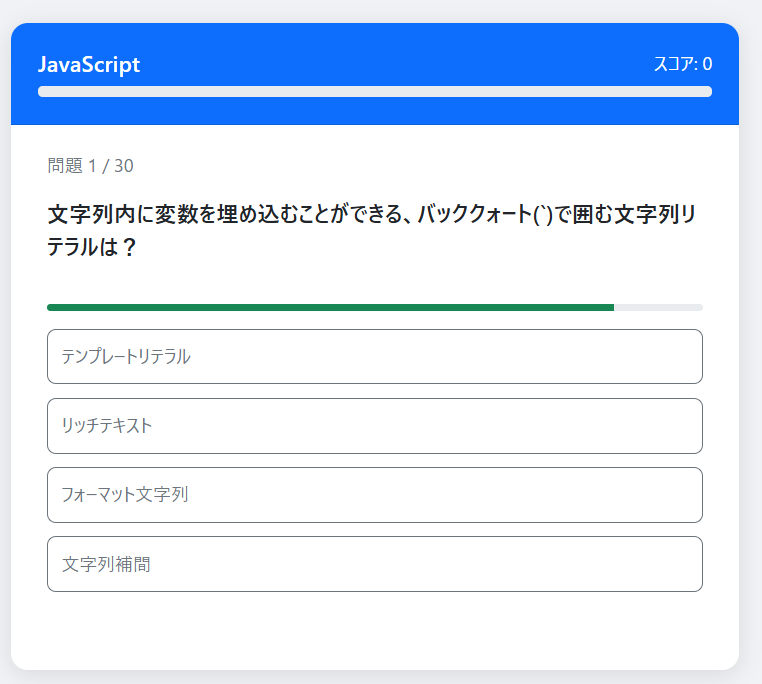
Task: Click the white progress bar in header
Action: (374, 92)
